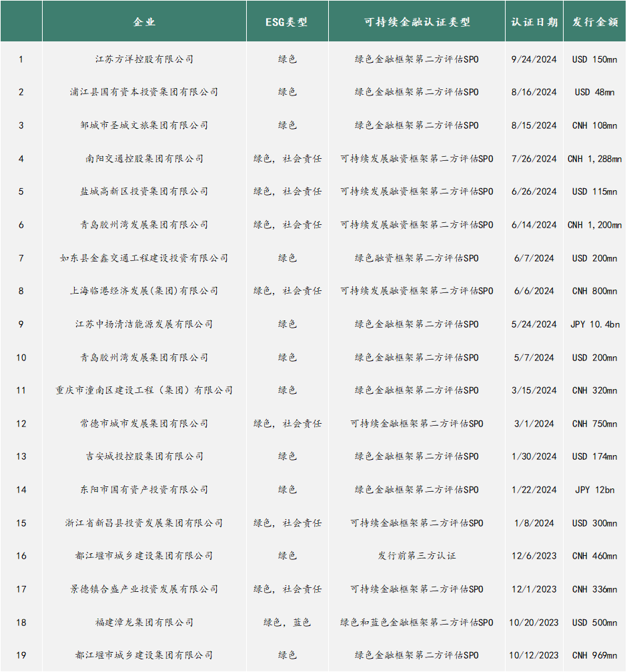Screen dimensions: 627x672
Task: Select the ESG type 绿色，蓝色
Action: pos(287,623)
